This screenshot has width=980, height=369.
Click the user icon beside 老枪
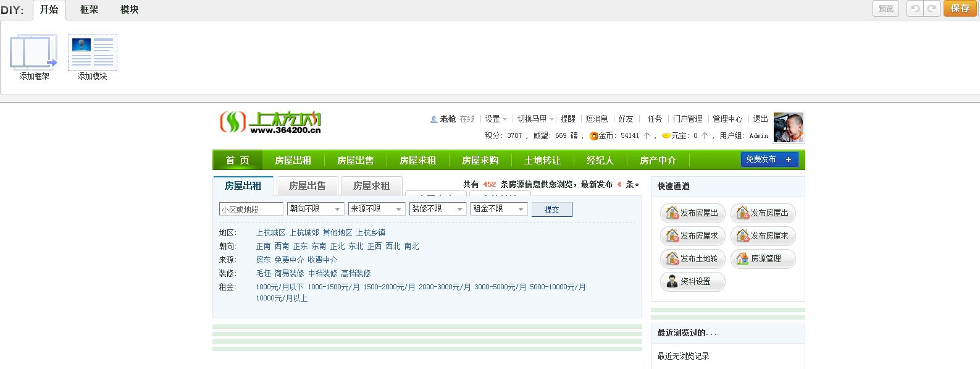[433, 119]
